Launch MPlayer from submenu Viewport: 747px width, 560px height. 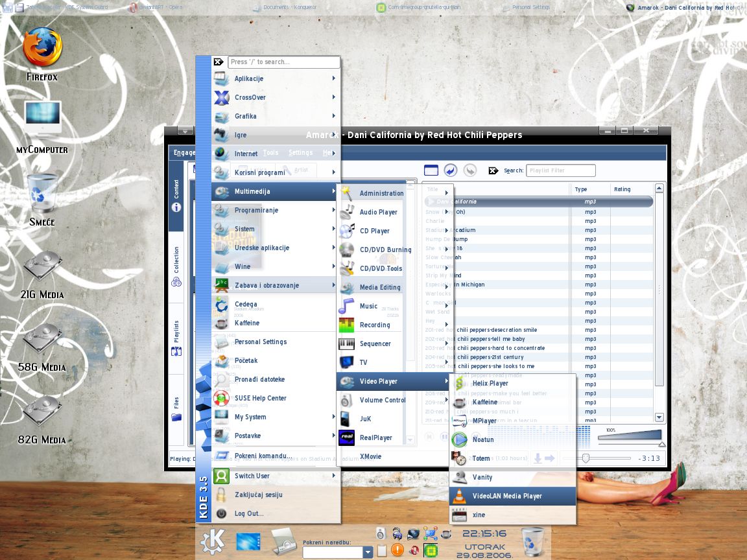click(x=513, y=421)
